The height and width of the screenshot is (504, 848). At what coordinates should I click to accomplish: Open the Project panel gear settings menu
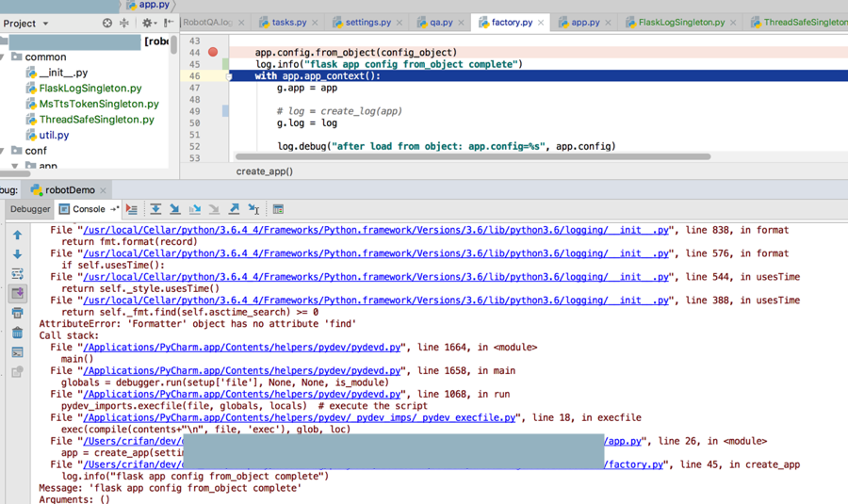click(148, 23)
